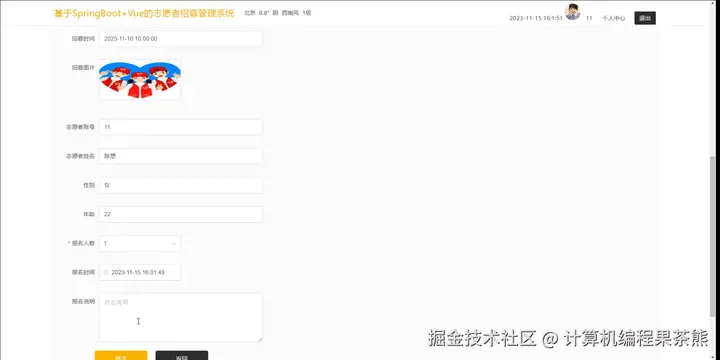Click the orange system title in header
The height and width of the screenshot is (360, 720).
coord(144,13)
